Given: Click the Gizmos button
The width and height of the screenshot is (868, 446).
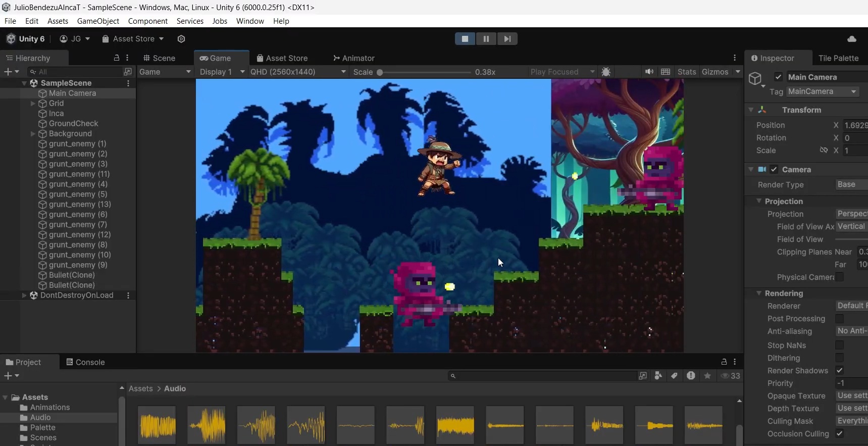Looking at the screenshot, I should [714, 72].
